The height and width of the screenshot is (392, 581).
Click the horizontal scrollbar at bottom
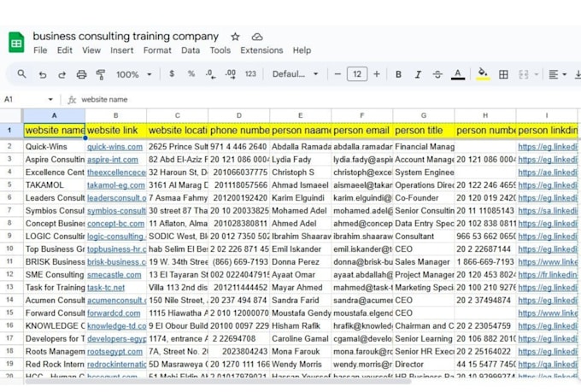click(219, 381)
